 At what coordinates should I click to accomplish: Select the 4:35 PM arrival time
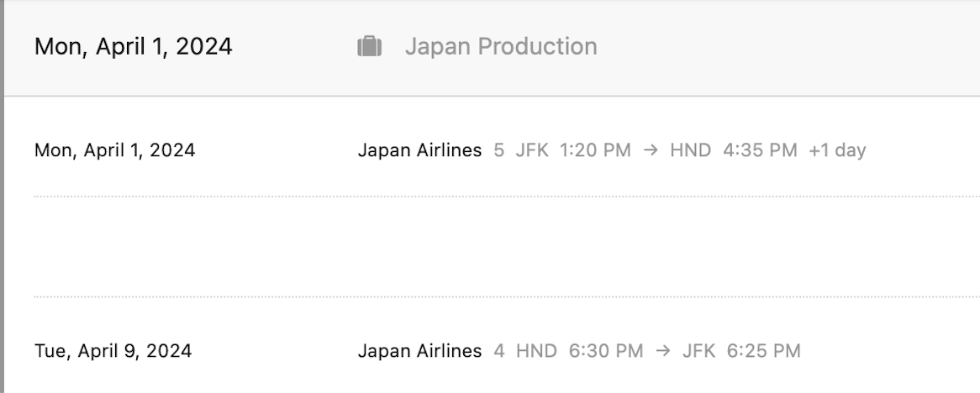coord(760,150)
